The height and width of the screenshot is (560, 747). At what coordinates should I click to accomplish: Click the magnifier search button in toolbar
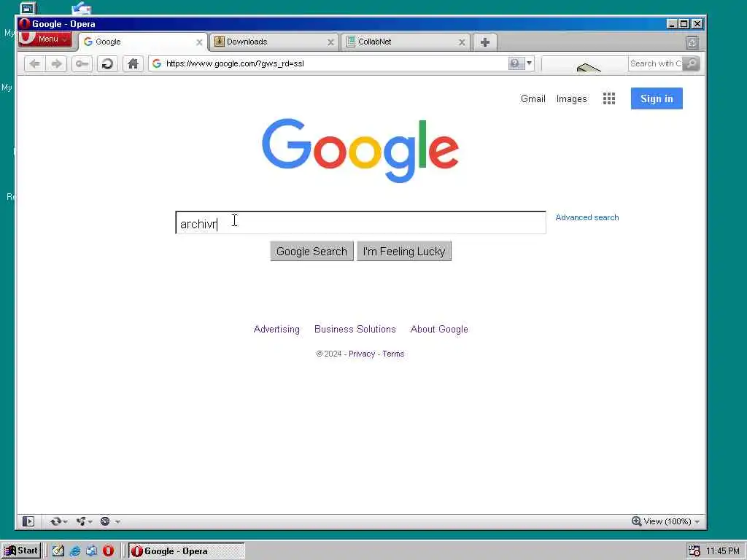691,63
